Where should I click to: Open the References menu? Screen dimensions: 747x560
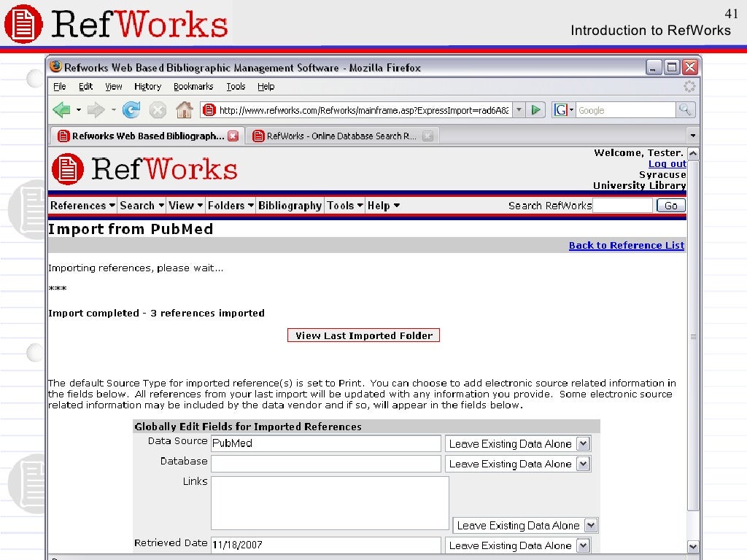point(82,206)
